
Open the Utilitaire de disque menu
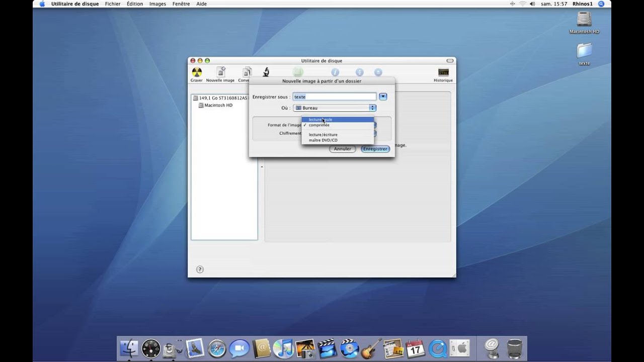pos(75,4)
